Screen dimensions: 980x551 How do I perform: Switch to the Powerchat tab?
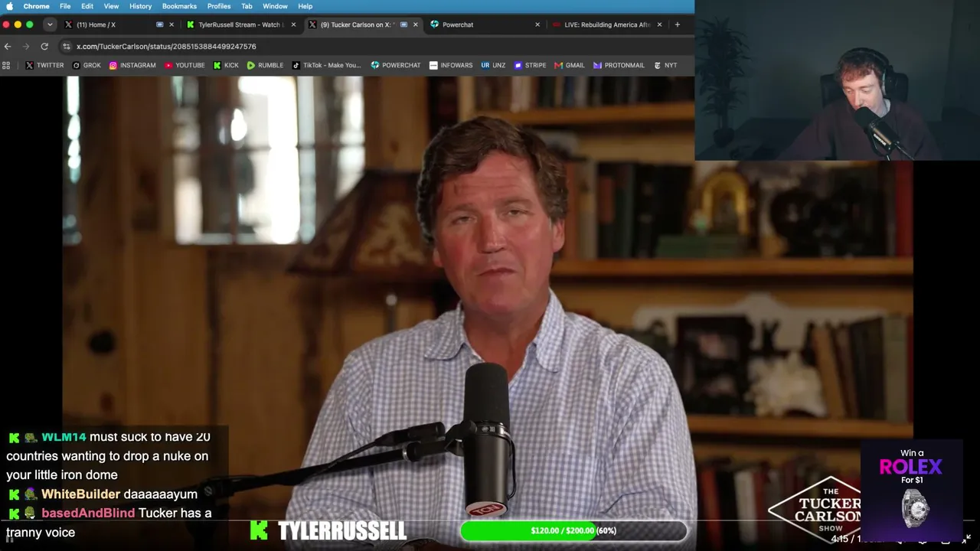click(484, 24)
